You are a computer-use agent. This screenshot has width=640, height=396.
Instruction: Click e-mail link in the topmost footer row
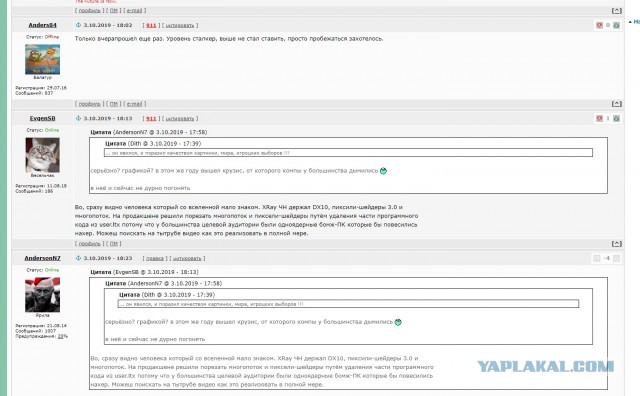tap(134, 11)
